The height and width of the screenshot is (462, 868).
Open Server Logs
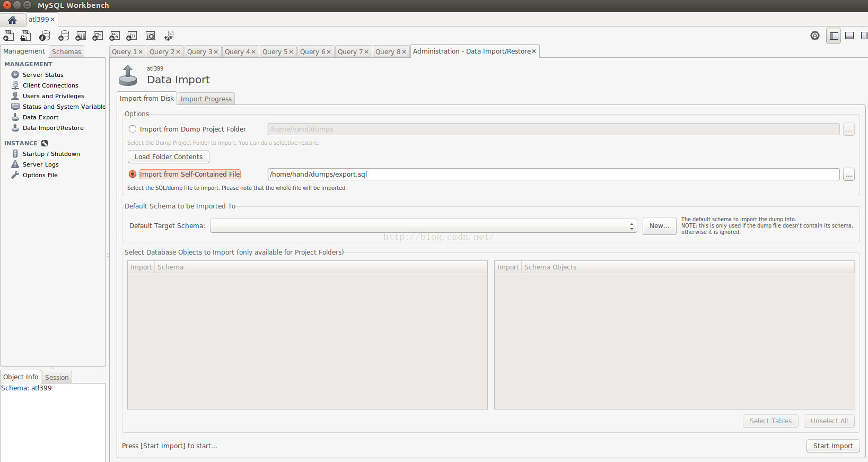point(40,164)
